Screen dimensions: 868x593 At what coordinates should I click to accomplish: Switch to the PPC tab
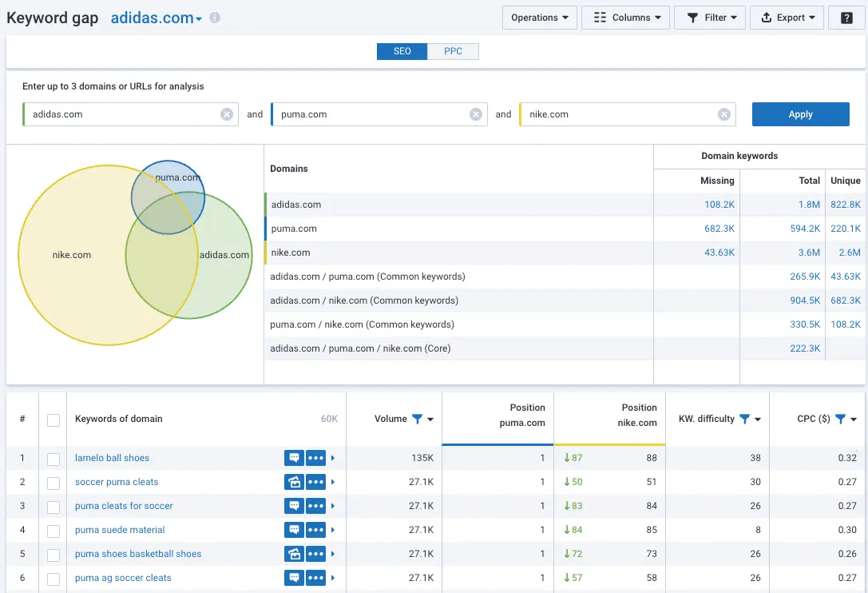pos(453,50)
